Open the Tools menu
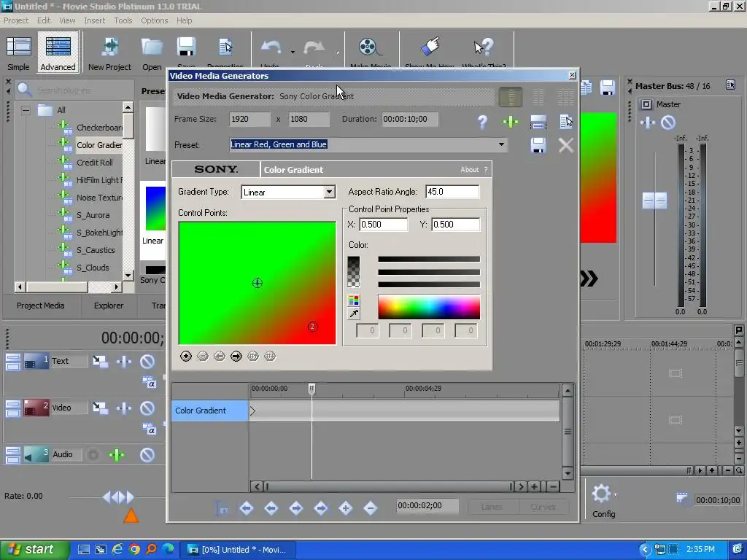The width and height of the screenshot is (747, 560). (x=123, y=20)
